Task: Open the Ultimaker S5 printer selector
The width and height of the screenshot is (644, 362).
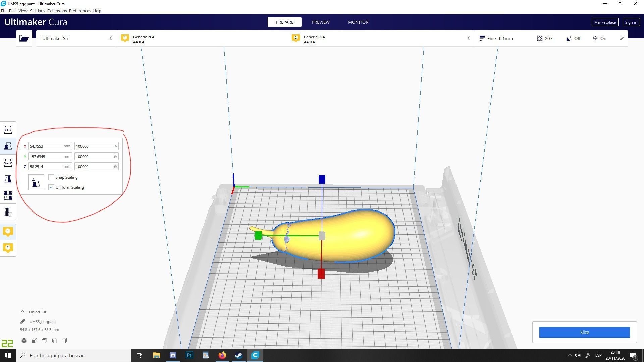Action: click(76, 38)
